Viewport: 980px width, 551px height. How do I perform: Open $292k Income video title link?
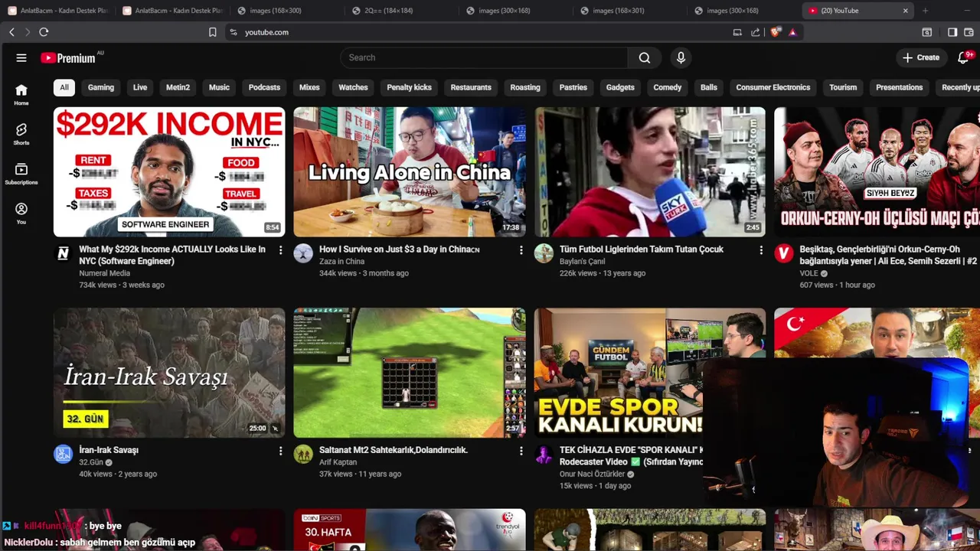click(172, 255)
